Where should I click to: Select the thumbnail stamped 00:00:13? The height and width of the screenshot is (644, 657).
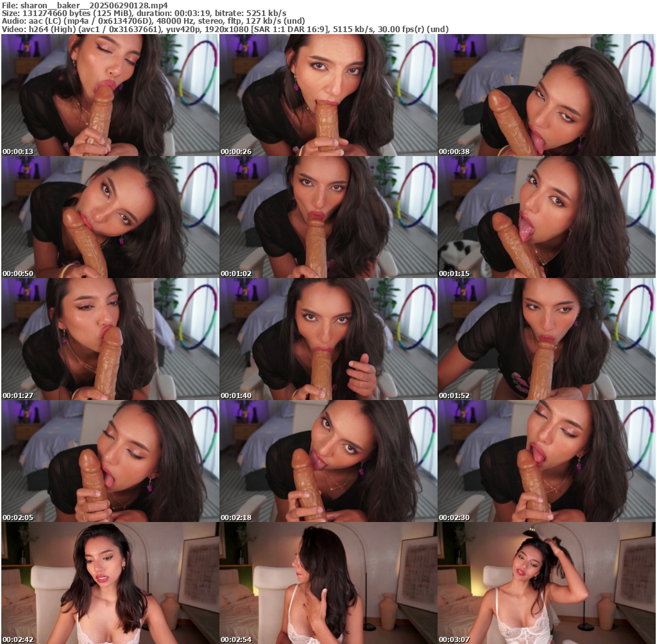pyautogui.click(x=110, y=95)
